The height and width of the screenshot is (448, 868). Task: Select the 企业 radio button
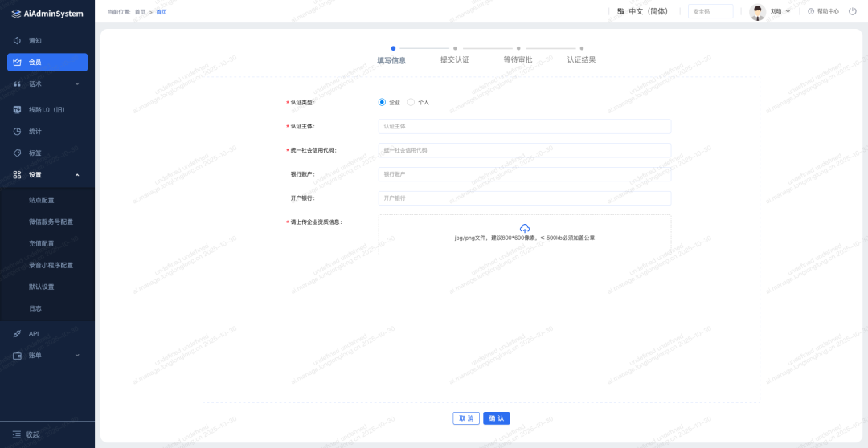tap(382, 102)
